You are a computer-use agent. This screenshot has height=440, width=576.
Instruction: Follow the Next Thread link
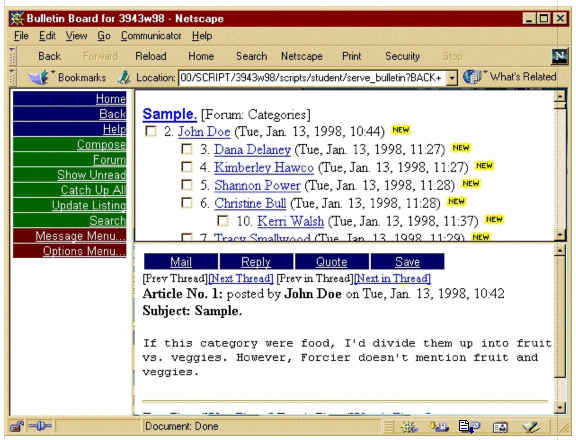coord(241,278)
